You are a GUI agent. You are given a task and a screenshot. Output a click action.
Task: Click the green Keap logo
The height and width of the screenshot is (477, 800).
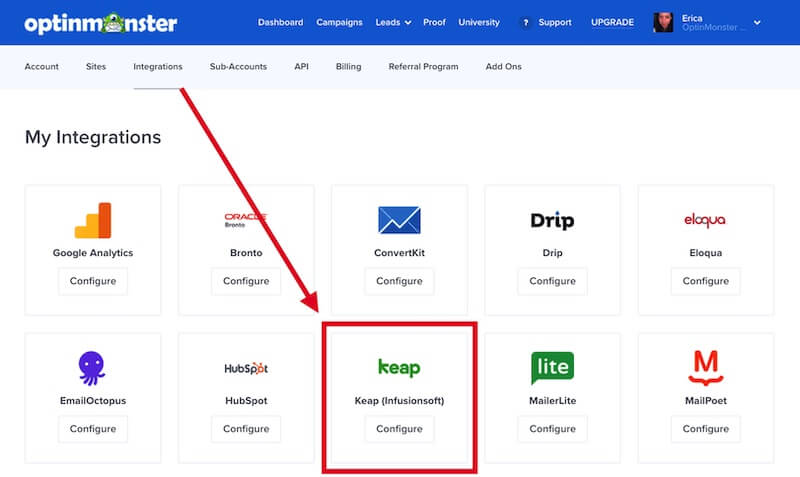pyautogui.click(x=399, y=367)
